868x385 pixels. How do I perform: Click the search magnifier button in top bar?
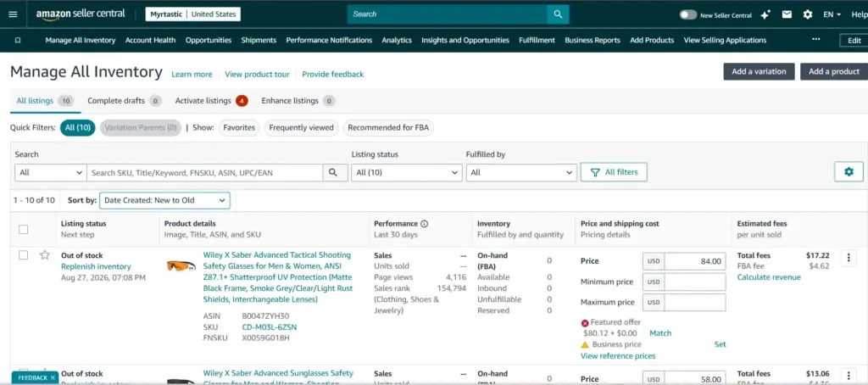pos(558,14)
